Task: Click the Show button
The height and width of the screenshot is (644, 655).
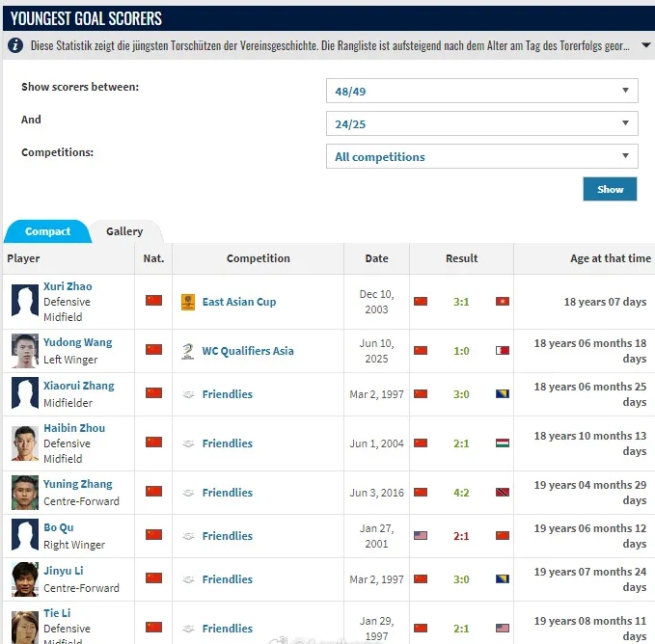Action: coord(610,189)
